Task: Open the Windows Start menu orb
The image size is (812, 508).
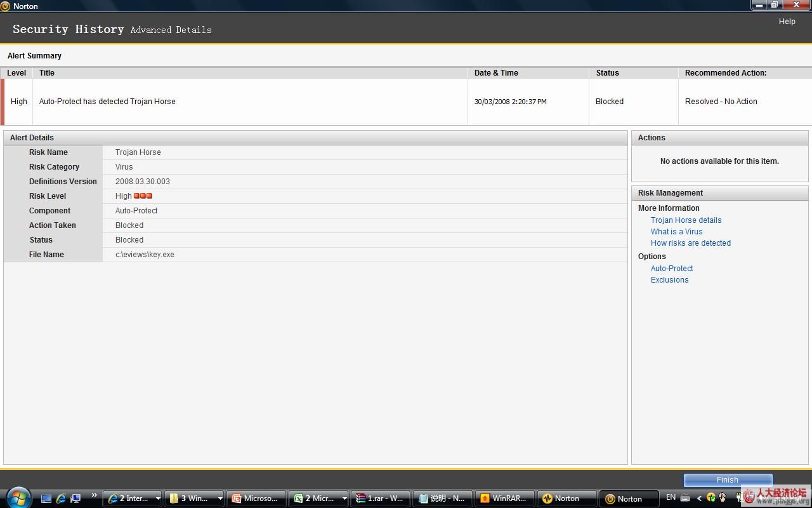Action: click(x=18, y=497)
